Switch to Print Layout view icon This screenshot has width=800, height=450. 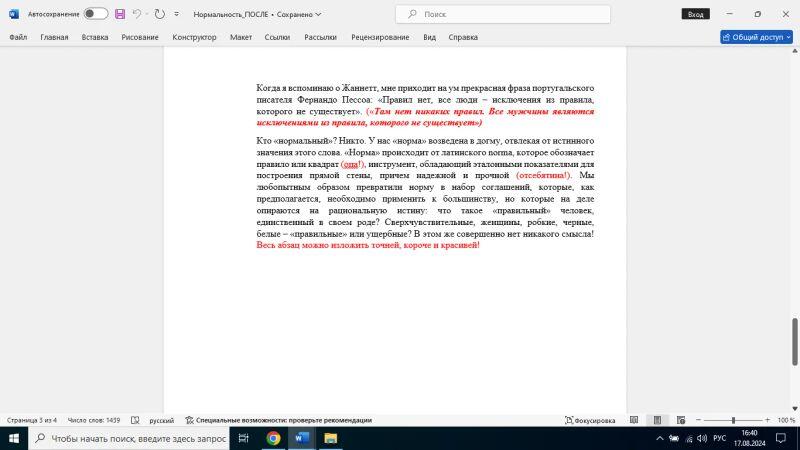click(x=656, y=420)
